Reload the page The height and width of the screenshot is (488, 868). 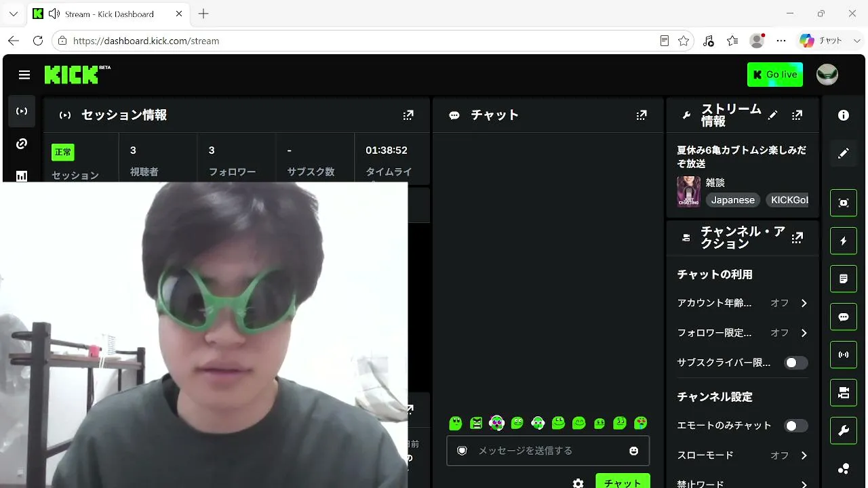coord(38,41)
